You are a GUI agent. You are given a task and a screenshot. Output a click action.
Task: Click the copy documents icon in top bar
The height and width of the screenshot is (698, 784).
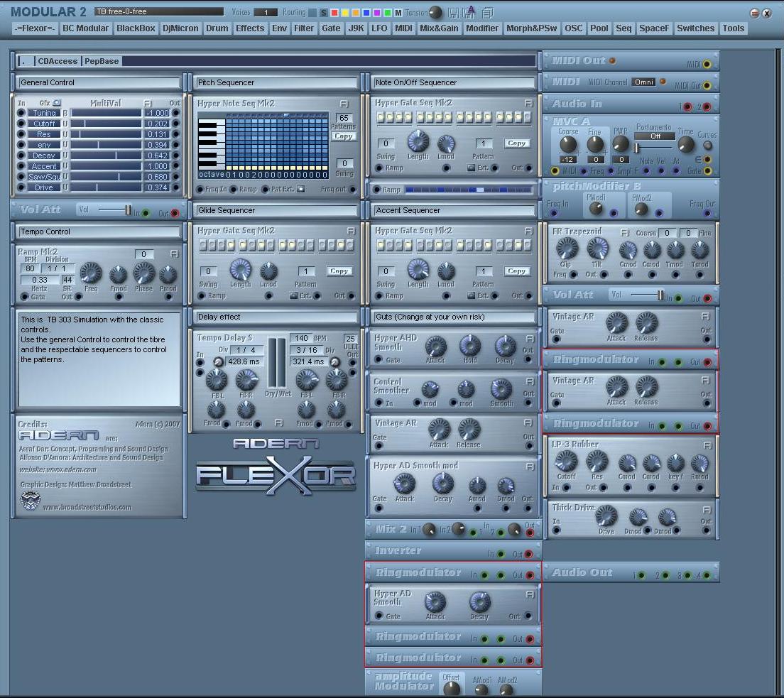click(x=487, y=13)
